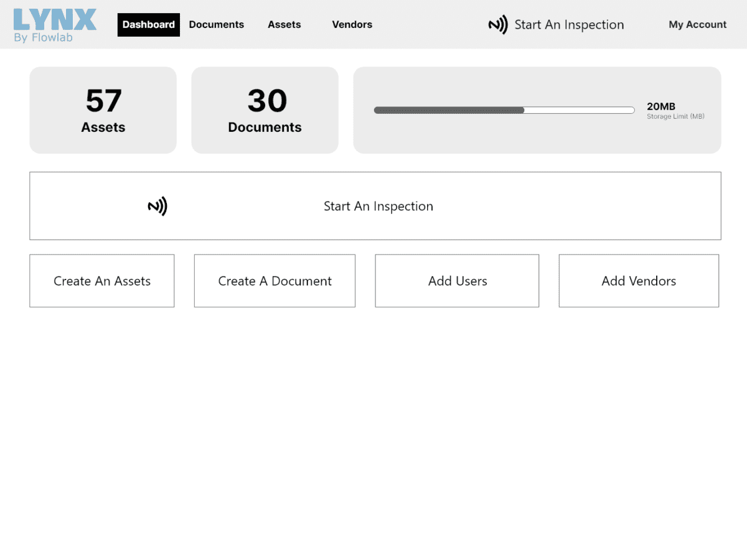Click the LYNX logo in the header
Screen dimensions: 747x560
(x=55, y=19)
